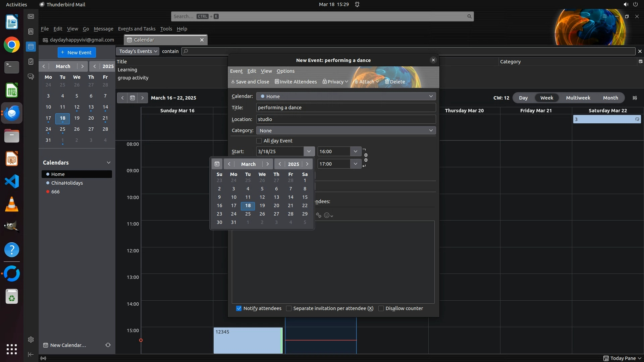The width and height of the screenshot is (644, 362).
Task: Uncheck Notify attendees option
Action: (x=239, y=308)
